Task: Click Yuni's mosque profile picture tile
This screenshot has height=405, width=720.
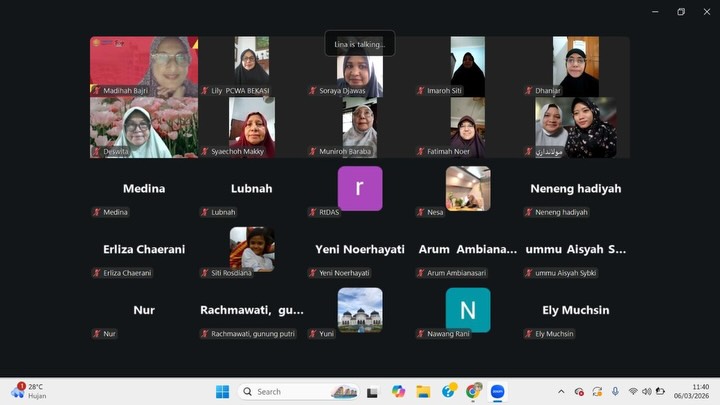Action: [360, 309]
